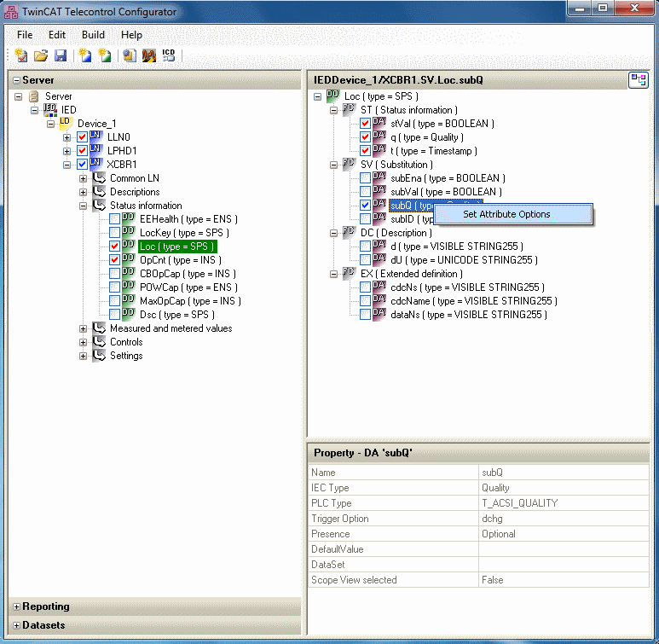Click the save floppy disk icon
Viewport: 659px width, 644px height.
click(61, 55)
